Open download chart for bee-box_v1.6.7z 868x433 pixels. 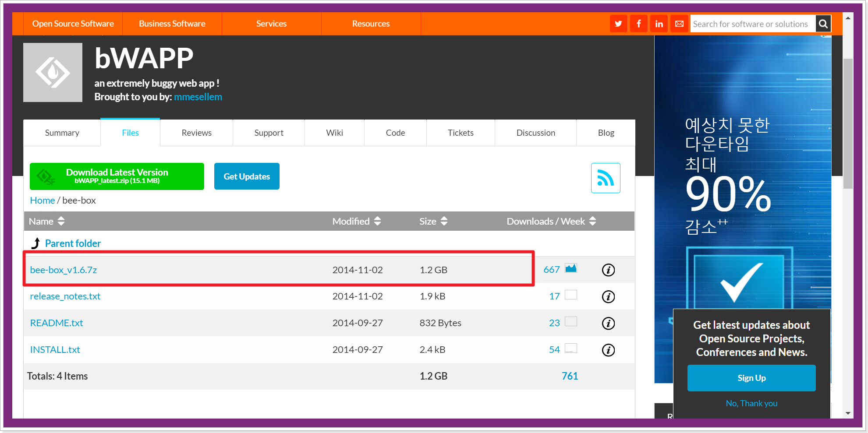(x=571, y=268)
